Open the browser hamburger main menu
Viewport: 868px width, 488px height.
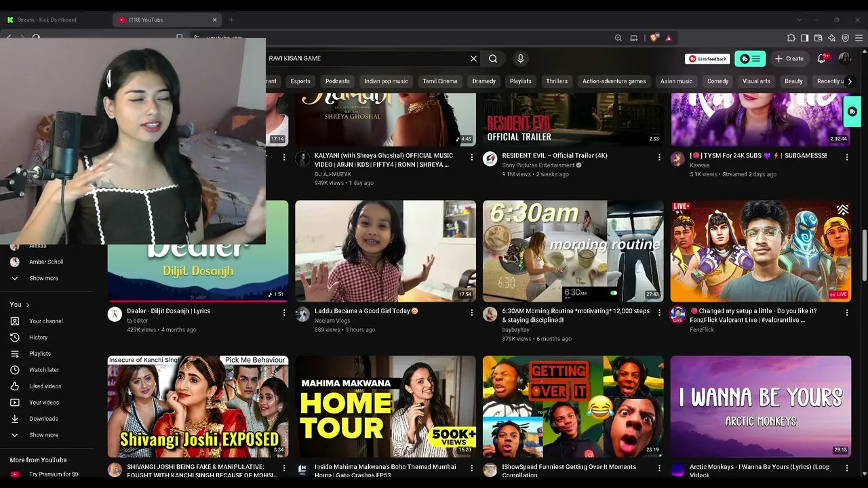coord(859,38)
